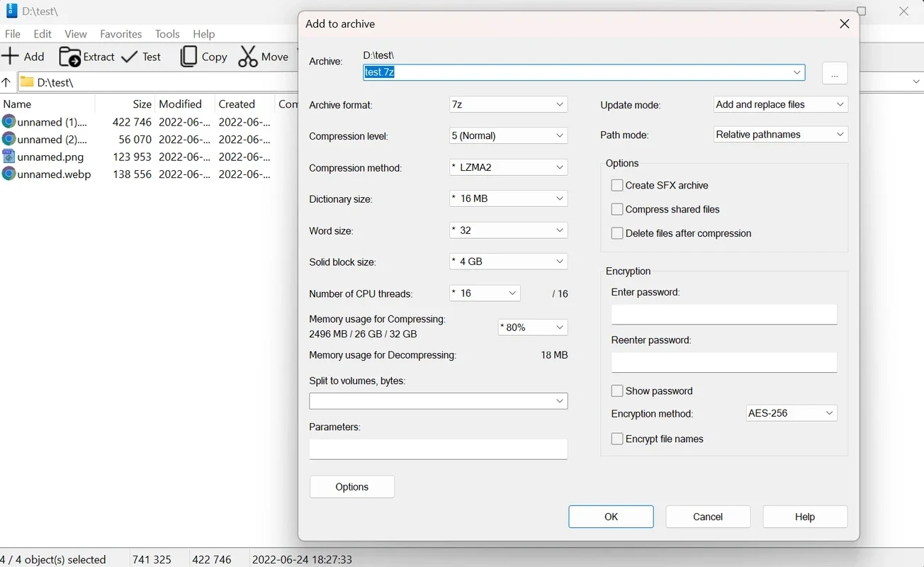
Task: Enable Compress shared files checkbox
Action: pos(617,209)
